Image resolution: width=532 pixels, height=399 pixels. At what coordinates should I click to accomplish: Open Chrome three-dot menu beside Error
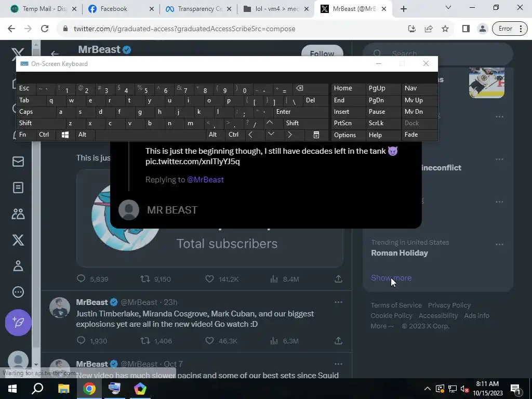pos(521,29)
